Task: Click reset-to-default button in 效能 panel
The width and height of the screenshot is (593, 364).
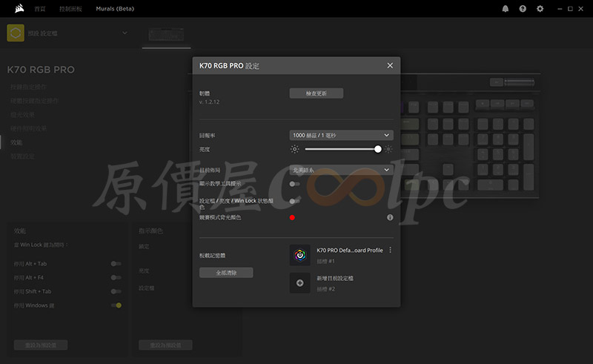Action: coord(41,345)
